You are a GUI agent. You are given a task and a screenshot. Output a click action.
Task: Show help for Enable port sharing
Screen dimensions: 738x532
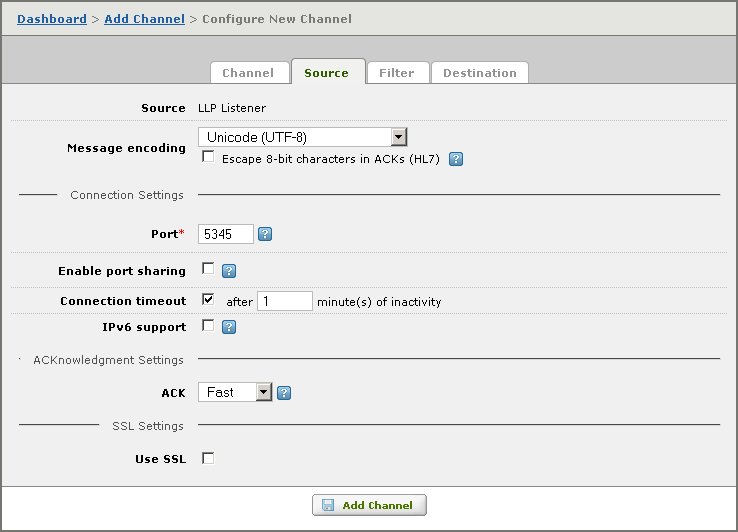point(229,271)
